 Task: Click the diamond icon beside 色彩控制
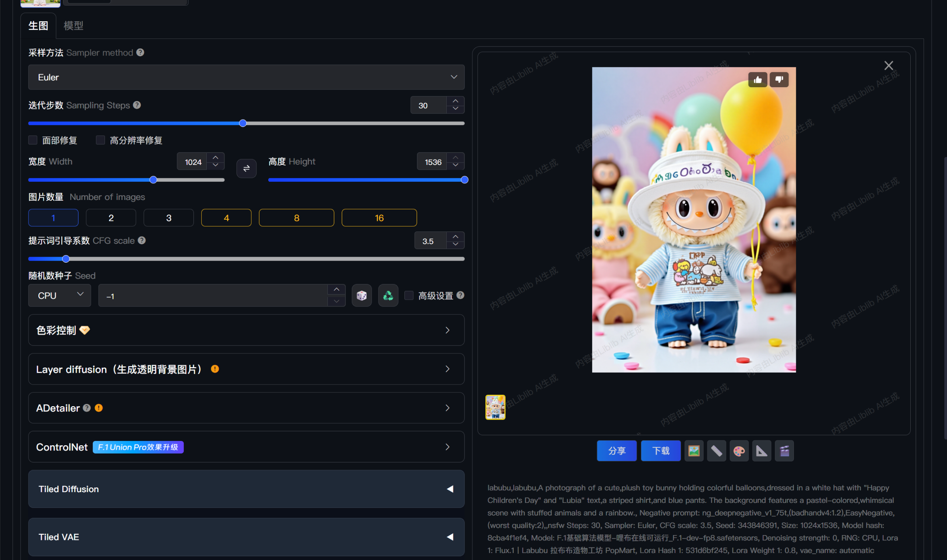84,330
